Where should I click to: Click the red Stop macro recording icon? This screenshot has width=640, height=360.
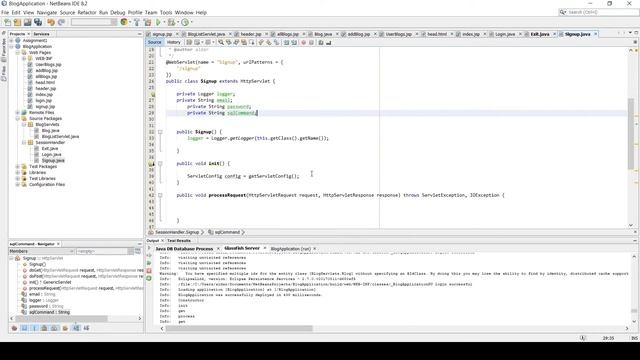click(x=303, y=42)
